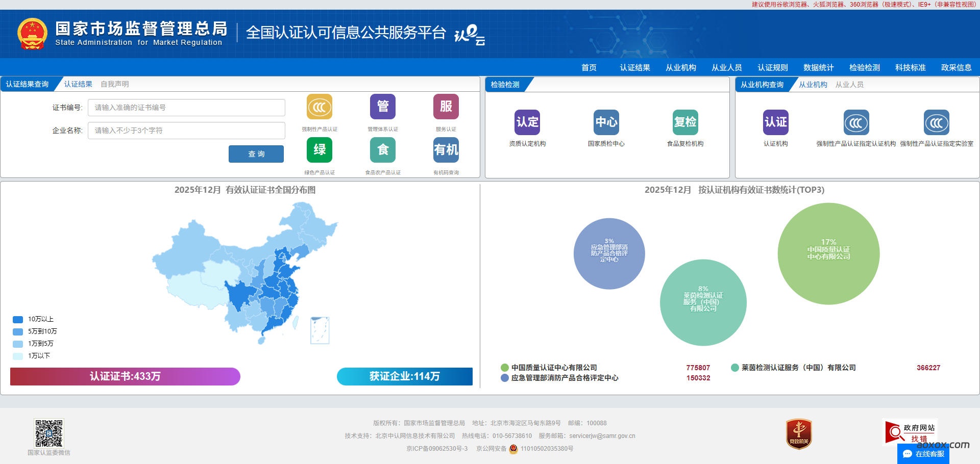Open 认证机构 via the 认证 icon

775,122
